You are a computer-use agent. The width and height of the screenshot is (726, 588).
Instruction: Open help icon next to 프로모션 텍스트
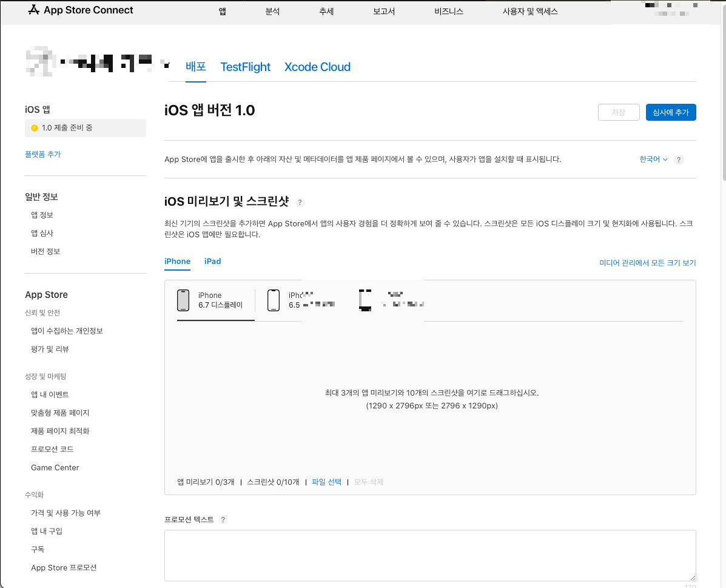pos(223,520)
